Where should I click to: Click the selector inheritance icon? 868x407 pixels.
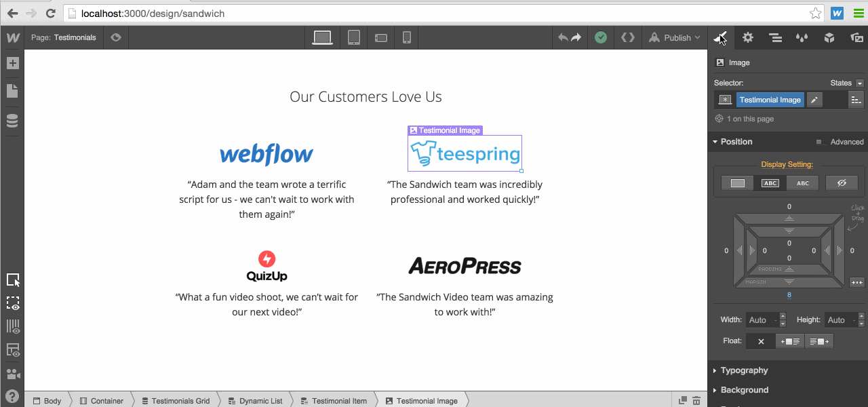725,100
